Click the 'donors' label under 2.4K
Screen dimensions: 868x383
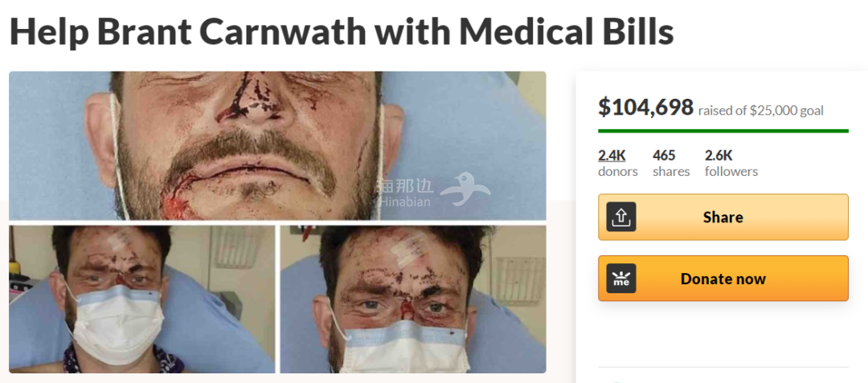(618, 172)
